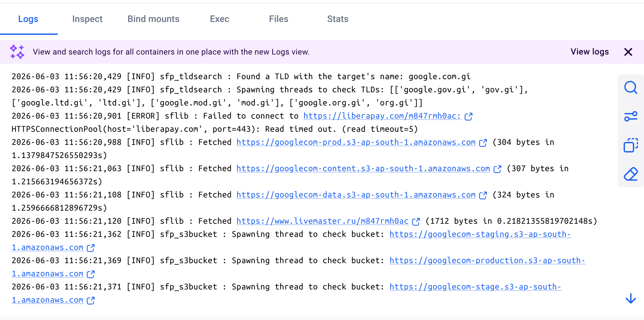Switch to the Logs tab
Viewport: 644px width, 320px height.
pyautogui.click(x=28, y=19)
